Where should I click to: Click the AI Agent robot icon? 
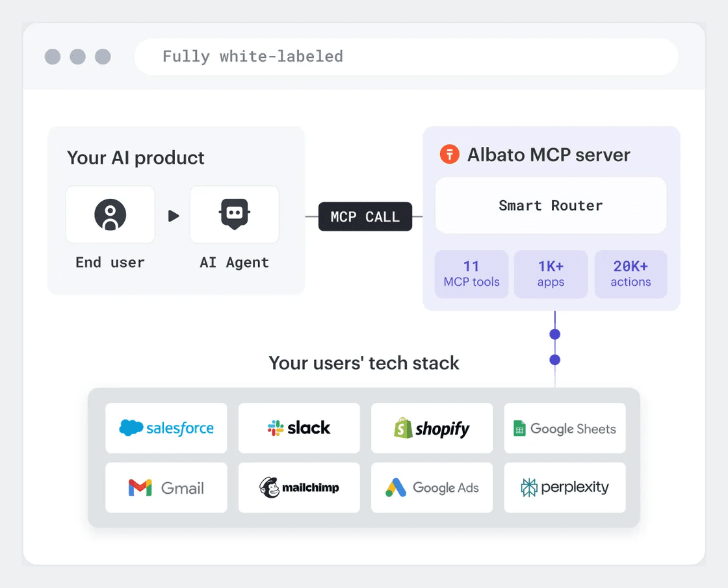point(235,214)
